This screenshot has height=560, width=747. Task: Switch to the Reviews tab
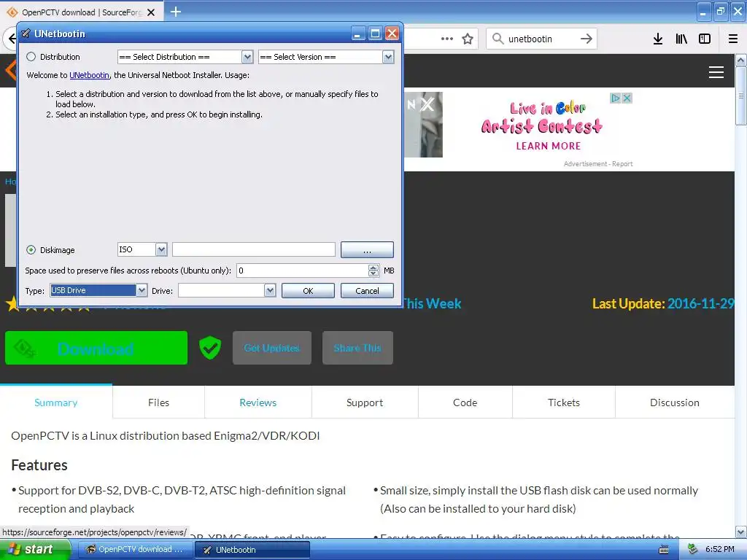[x=258, y=402]
